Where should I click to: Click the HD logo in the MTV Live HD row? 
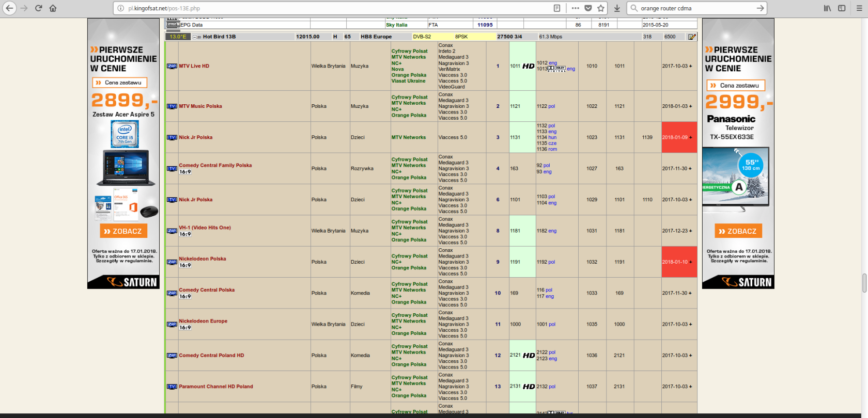(x=528, y=66)
